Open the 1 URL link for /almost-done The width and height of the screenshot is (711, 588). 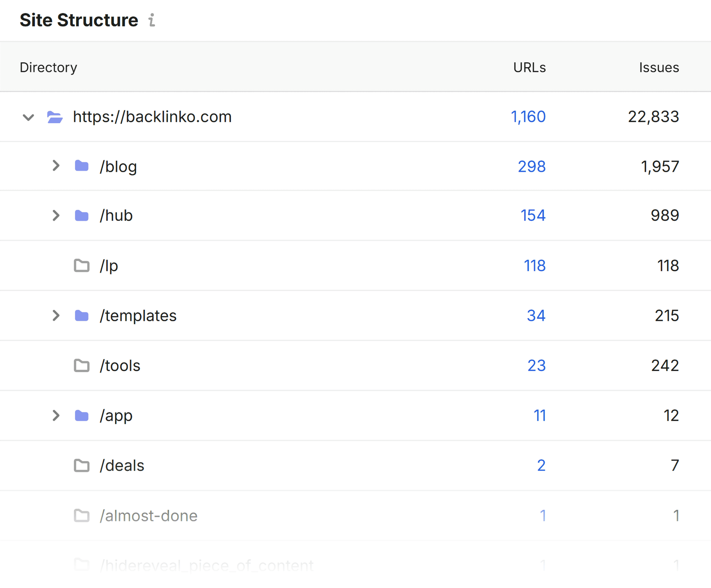tap(543, 515)
